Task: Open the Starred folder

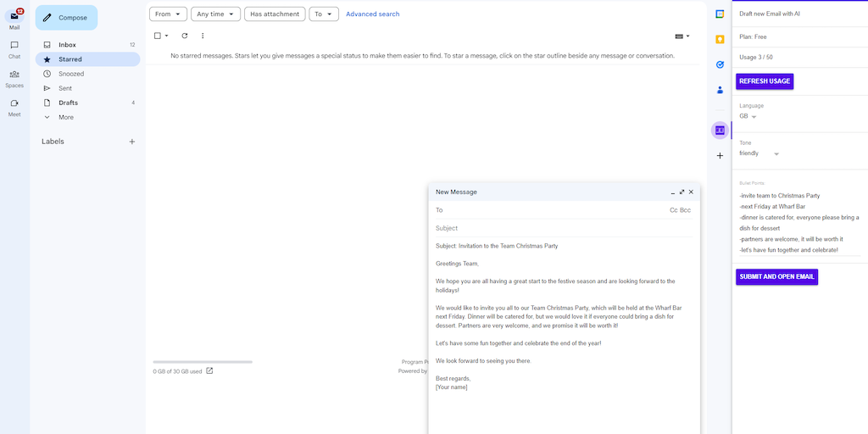Action: click(x=87, y=59)
